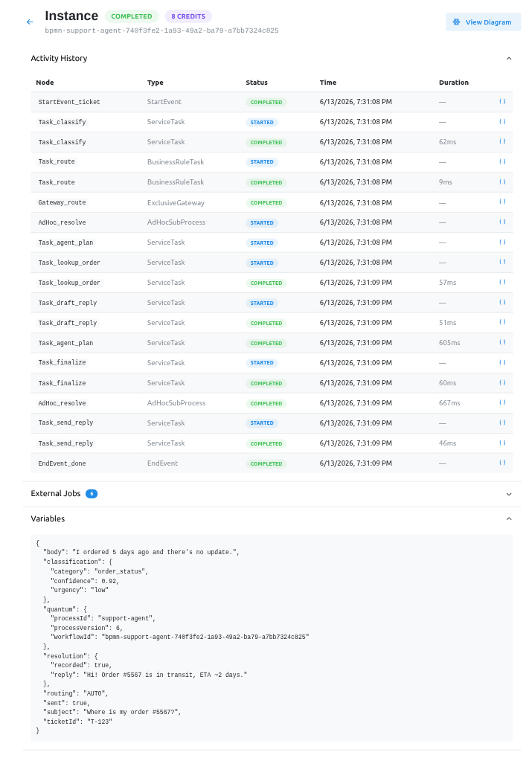Click the "reply" line in resolution variables
The height and width of the screenshot is (758, 532).
tap(149, 675)
